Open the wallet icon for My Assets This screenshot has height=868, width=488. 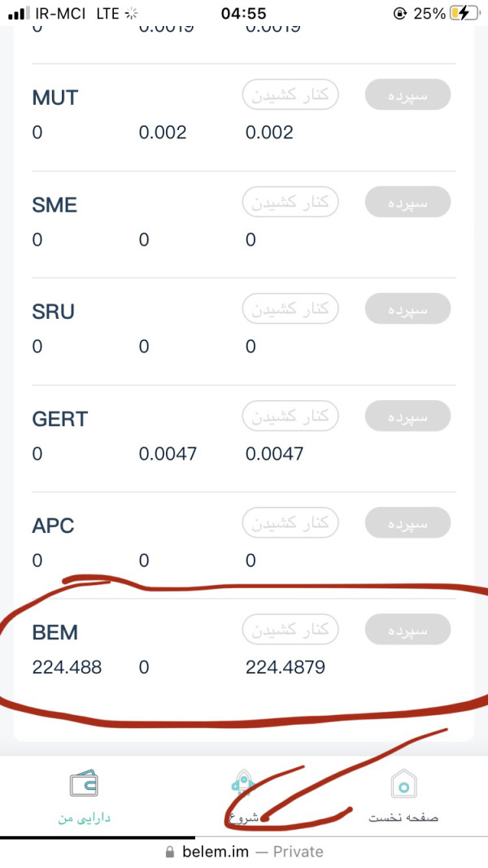pyautogui.click(x=84, y=784)
